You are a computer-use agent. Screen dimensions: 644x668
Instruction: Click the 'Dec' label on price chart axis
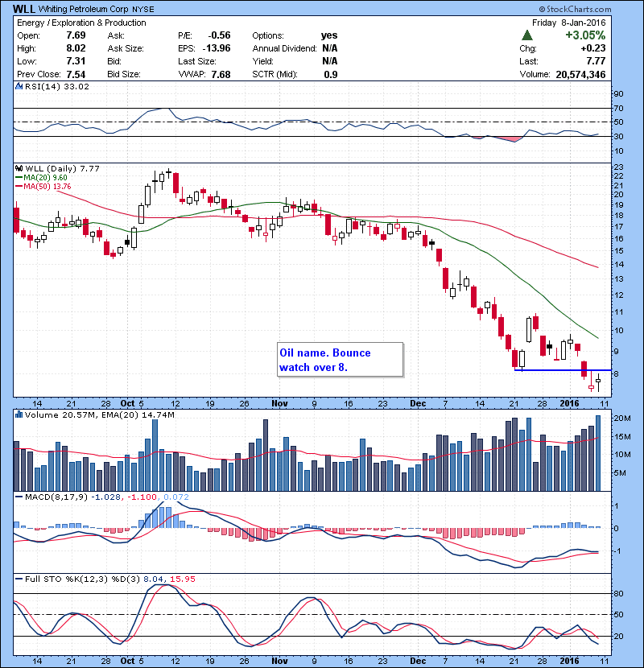click(418, 403)
